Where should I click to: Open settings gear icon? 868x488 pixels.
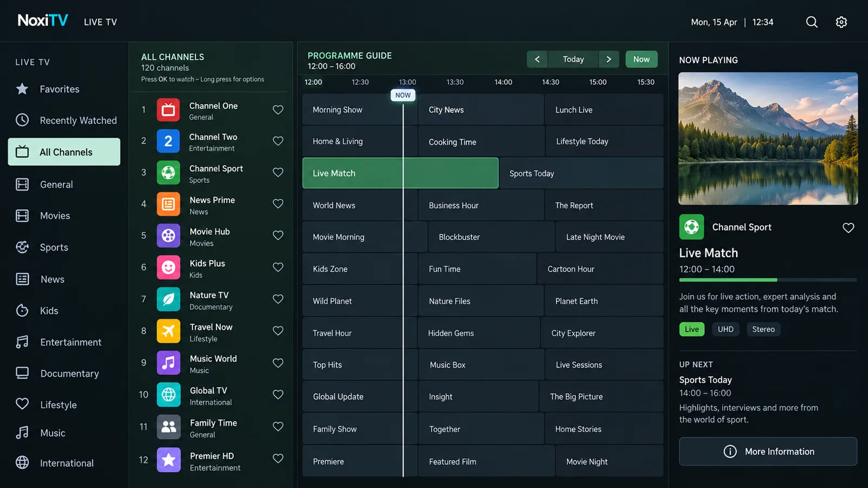[841, 22]
